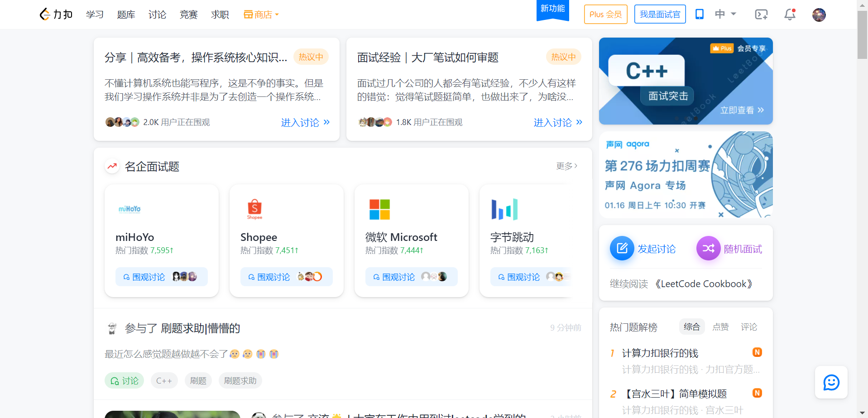The image size is (868, 418).
Task: Click the Plus 会员 button
Action: pos(605,14)
